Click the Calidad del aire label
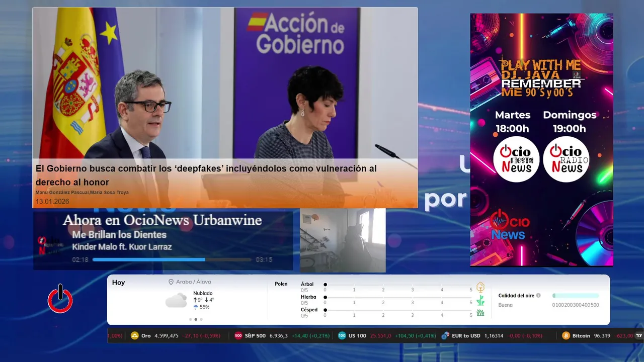Viewport: 644px width, 362px height. coord(516,296)
